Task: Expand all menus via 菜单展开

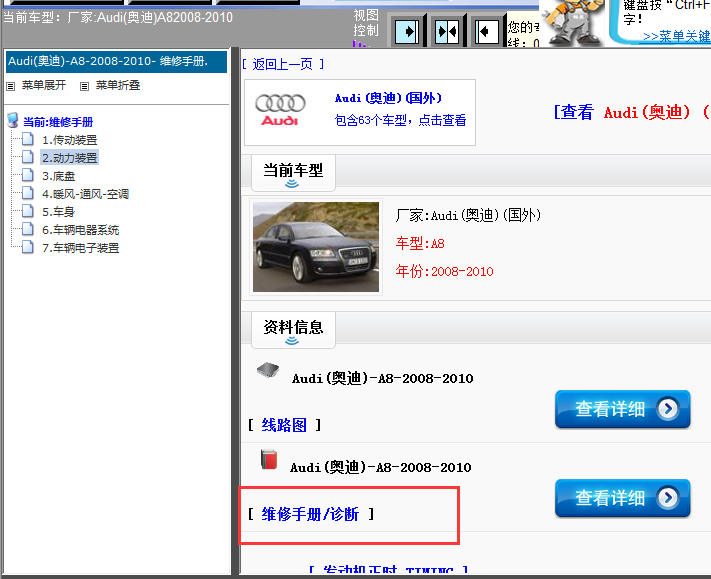Action: coord(44,85)
